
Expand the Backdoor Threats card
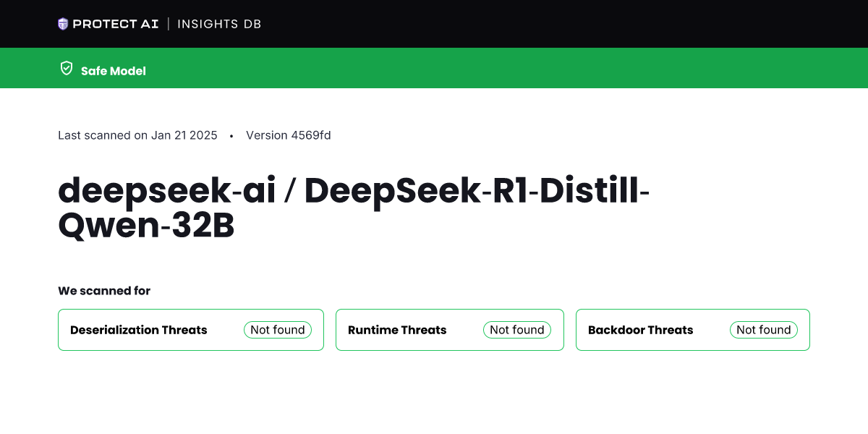692,330
